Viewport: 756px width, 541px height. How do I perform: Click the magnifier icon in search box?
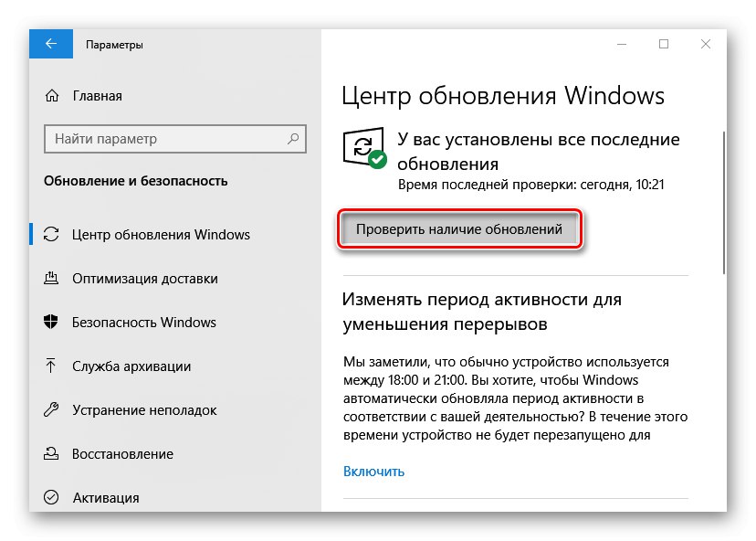(x=293, y=139)
